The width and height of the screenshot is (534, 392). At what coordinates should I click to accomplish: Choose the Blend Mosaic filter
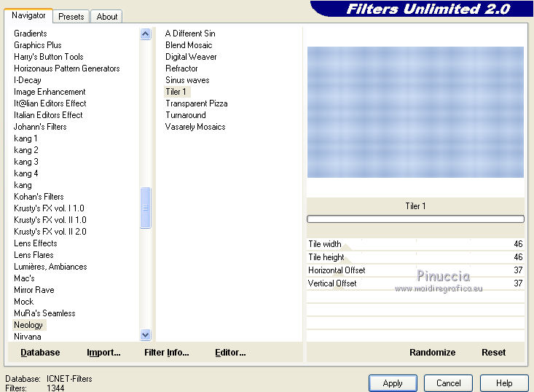(x=189, y=45)
